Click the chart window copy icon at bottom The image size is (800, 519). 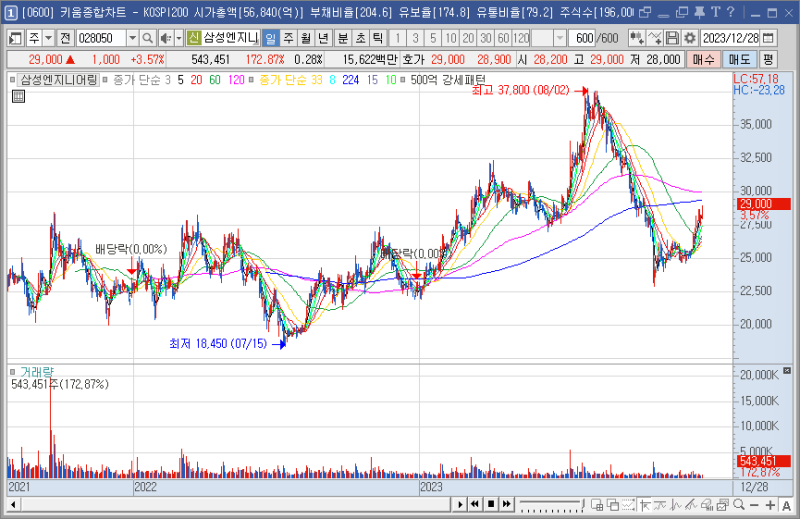click(x=722, y=505)
